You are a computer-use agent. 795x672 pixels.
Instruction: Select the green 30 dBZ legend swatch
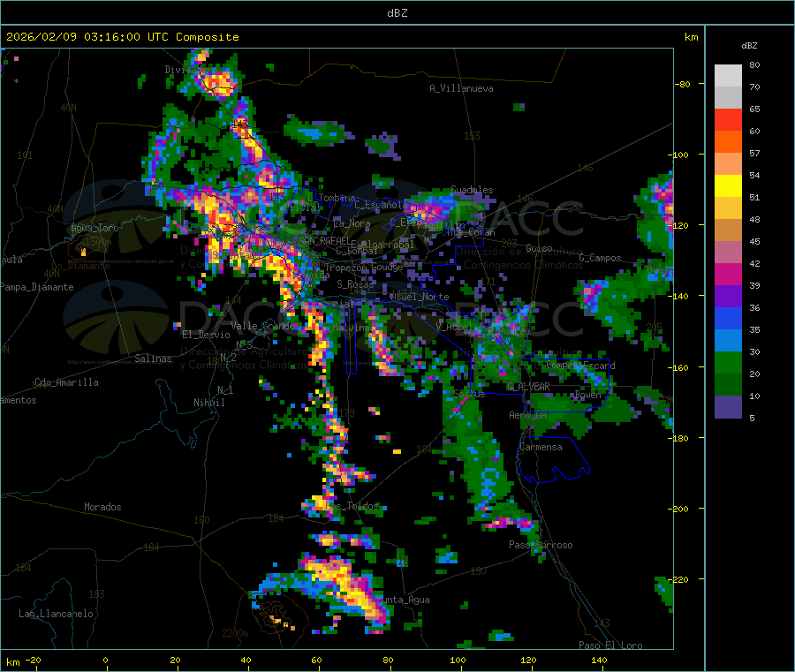click(x=728, y=362)
